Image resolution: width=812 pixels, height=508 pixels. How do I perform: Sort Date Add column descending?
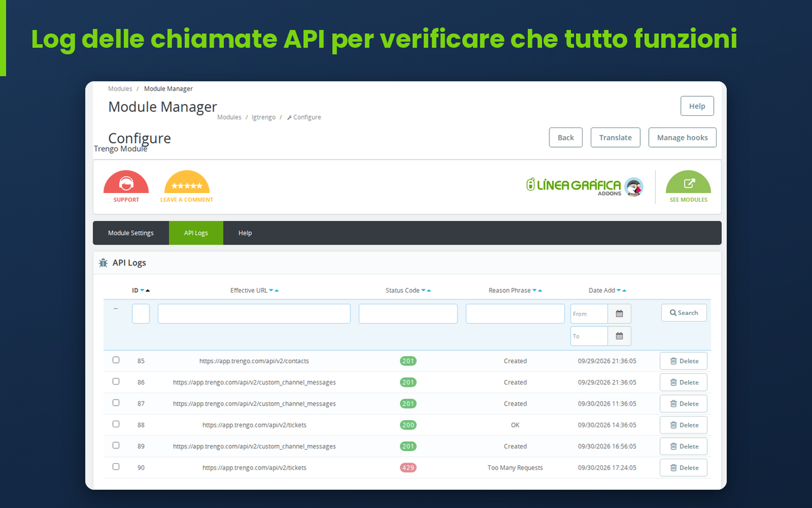click(619, 291)
